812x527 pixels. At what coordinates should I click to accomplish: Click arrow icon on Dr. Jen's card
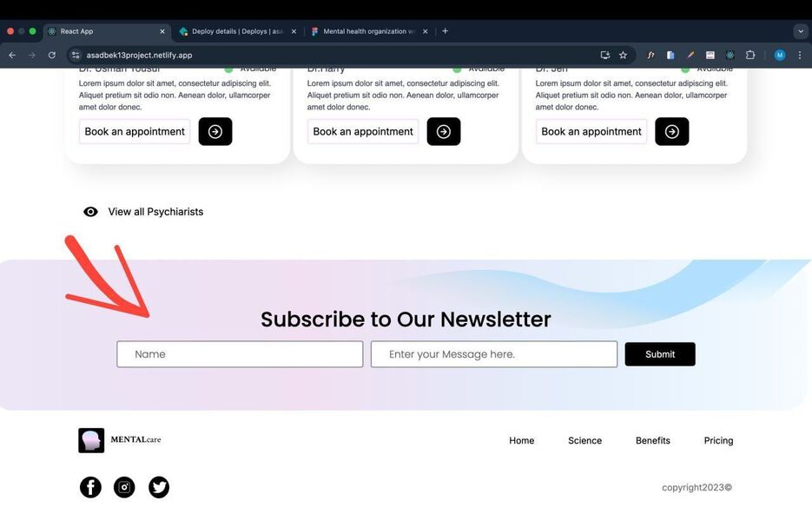point(672,131)
